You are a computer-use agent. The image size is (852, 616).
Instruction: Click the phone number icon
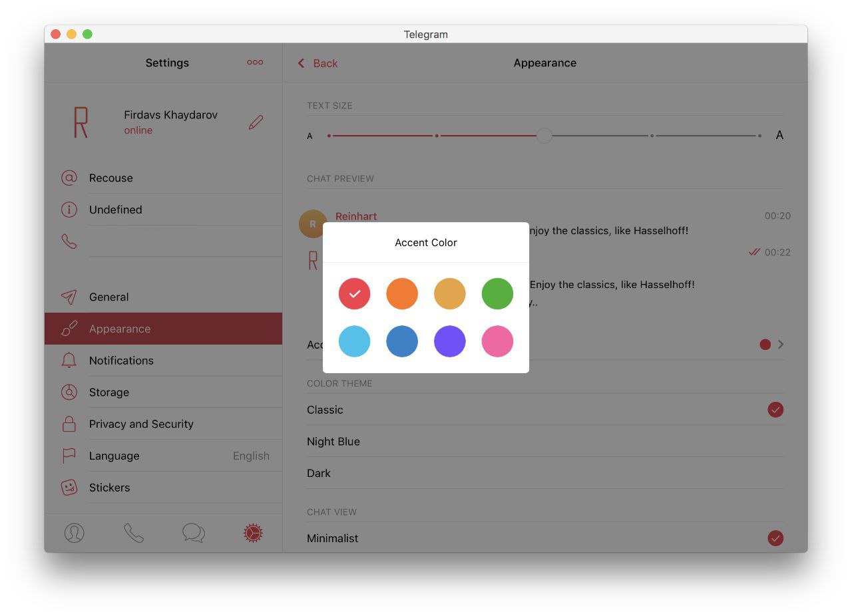69,241
